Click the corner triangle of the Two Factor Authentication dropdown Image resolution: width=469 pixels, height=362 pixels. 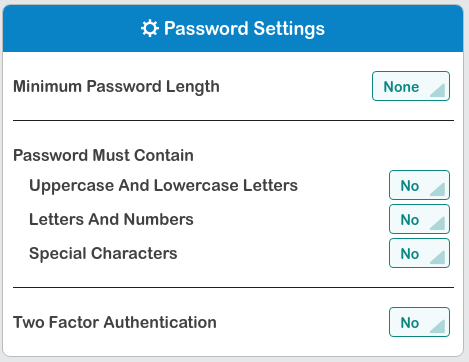[x=438, y=326]
